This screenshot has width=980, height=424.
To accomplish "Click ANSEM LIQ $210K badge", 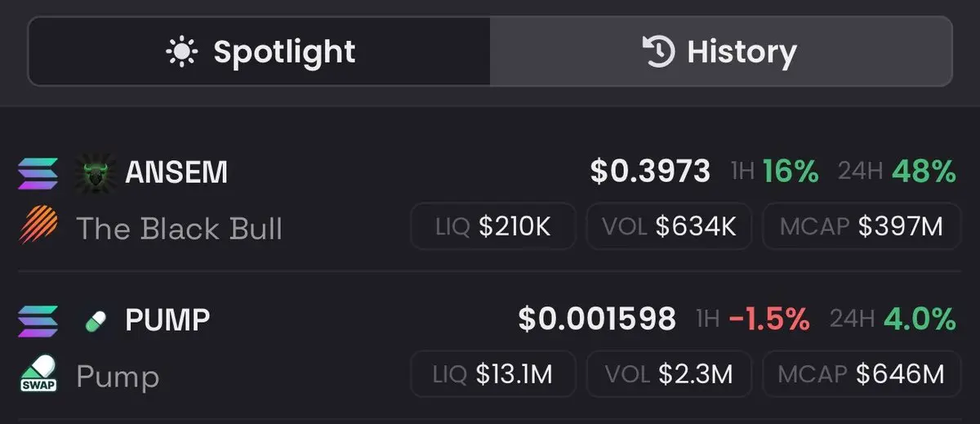I will 493,226.
